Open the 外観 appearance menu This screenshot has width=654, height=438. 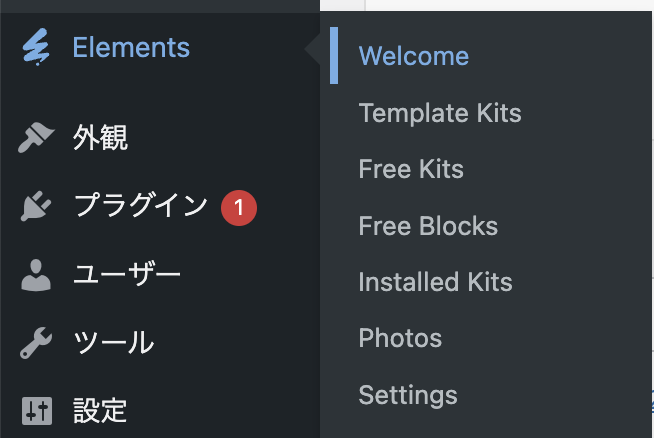click(160, 137)
